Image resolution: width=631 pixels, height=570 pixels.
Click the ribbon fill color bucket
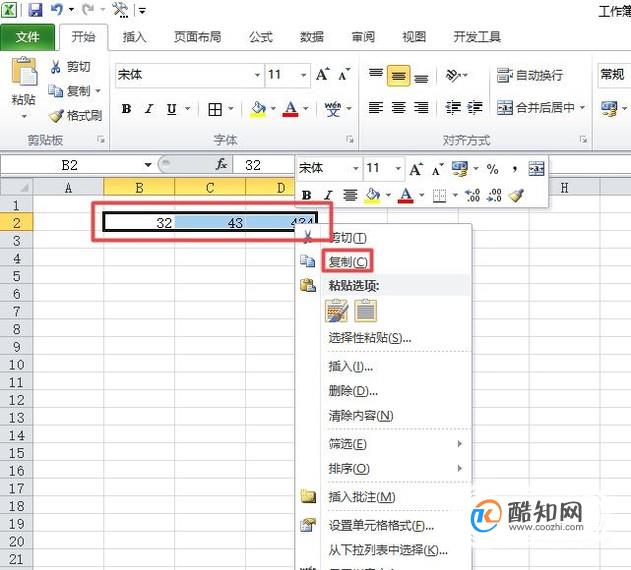point(258,109)
